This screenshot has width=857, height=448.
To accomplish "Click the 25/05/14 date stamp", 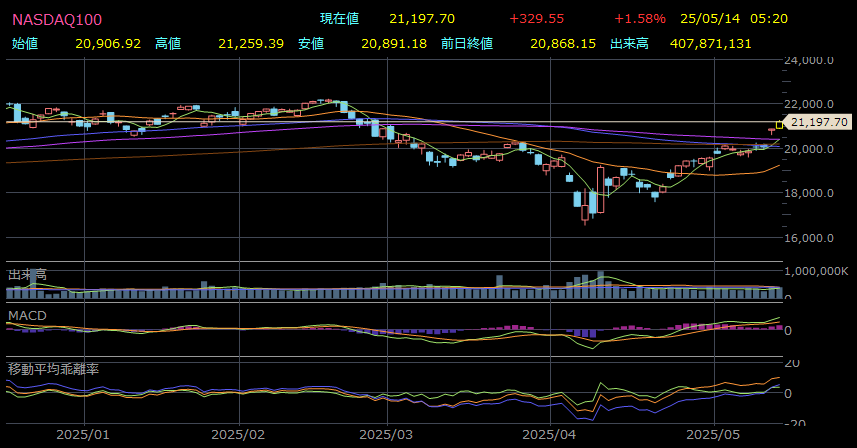I will pyautogui.click(x=710, y=19).
